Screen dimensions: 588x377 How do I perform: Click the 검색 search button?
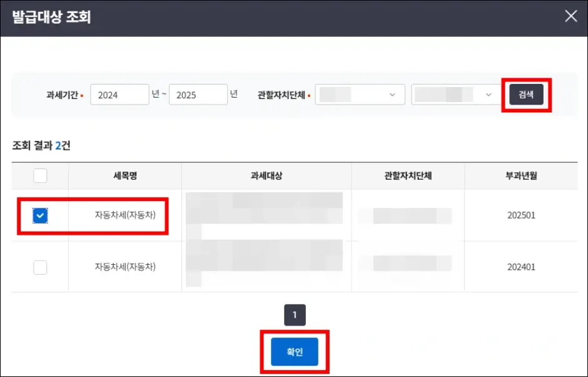point(526,95)
